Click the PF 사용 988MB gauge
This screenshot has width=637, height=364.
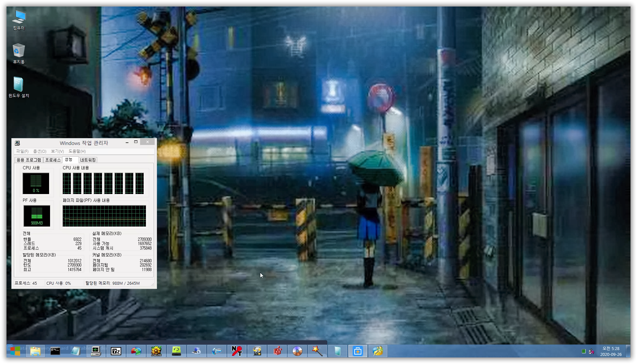coord(37,216)
